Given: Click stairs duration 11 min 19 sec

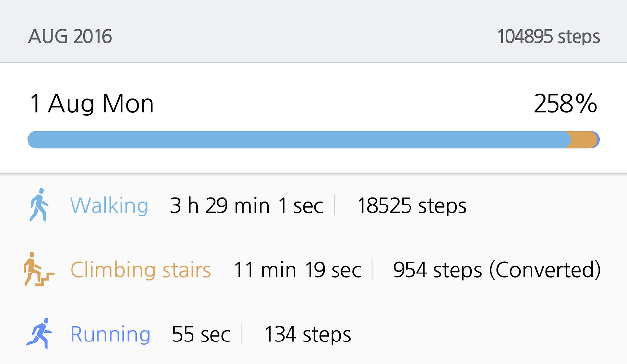Looking at the screenshot, I should (x=297, y=270).
